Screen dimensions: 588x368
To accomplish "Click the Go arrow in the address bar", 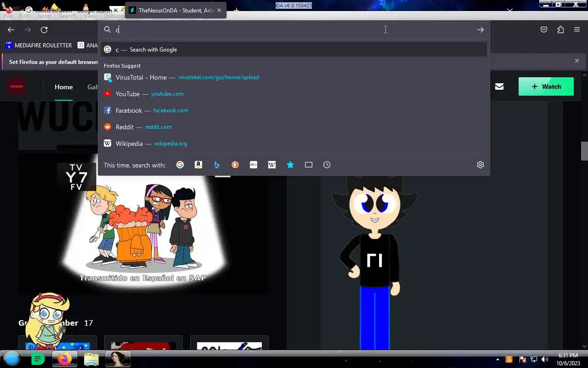I will [481, 30].
